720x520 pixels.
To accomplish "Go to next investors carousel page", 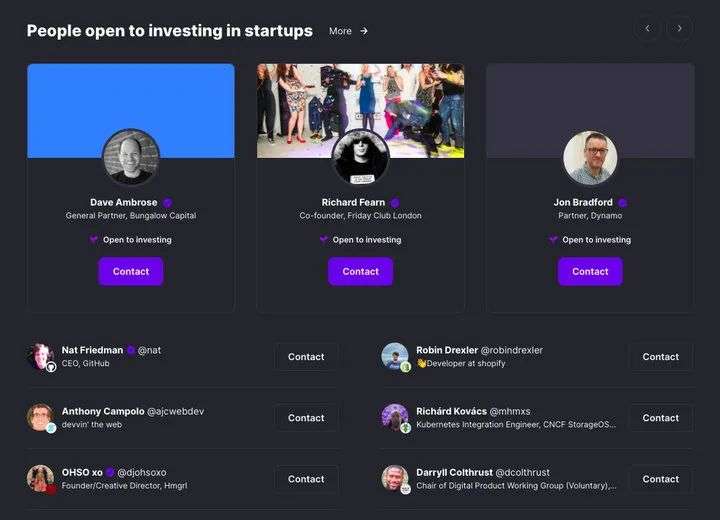I will [680, 29].
